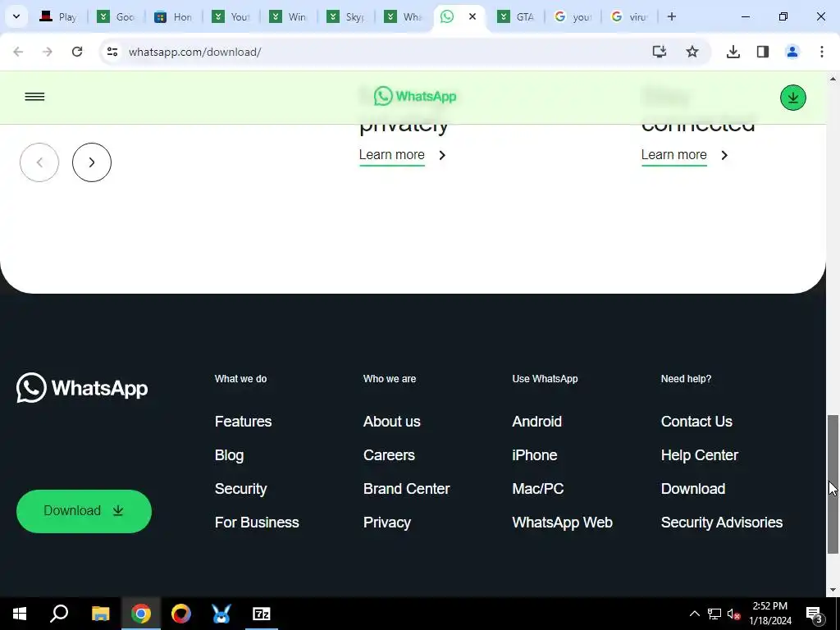Open Chrome downloads icon
Image resolution: width=840 pixels, height=630 pixels.
(733, 52)
